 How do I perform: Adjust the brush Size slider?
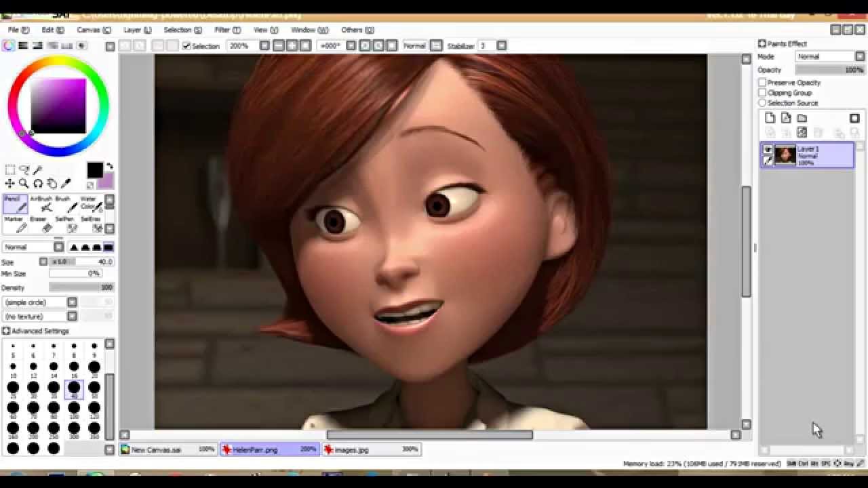81,262
